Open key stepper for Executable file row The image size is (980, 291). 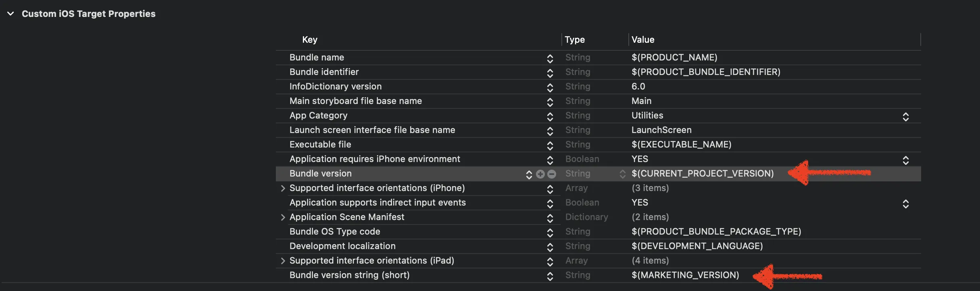pyautogui.click(x=550, y=145)
